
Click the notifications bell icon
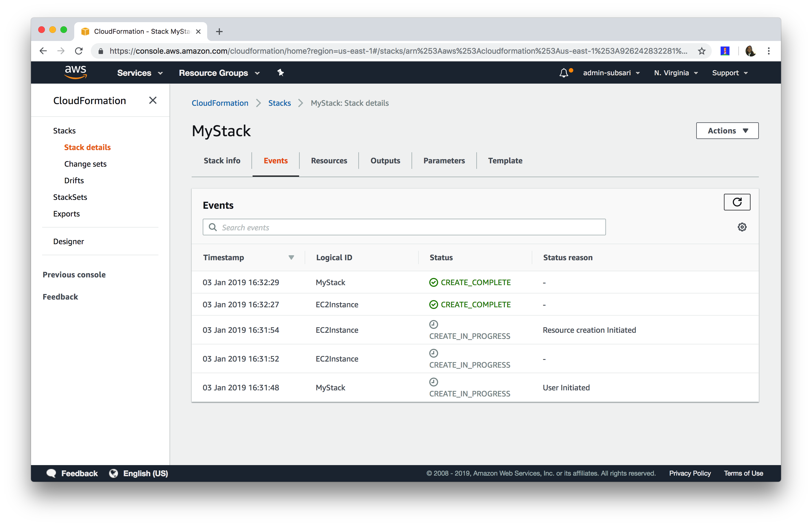564,73
